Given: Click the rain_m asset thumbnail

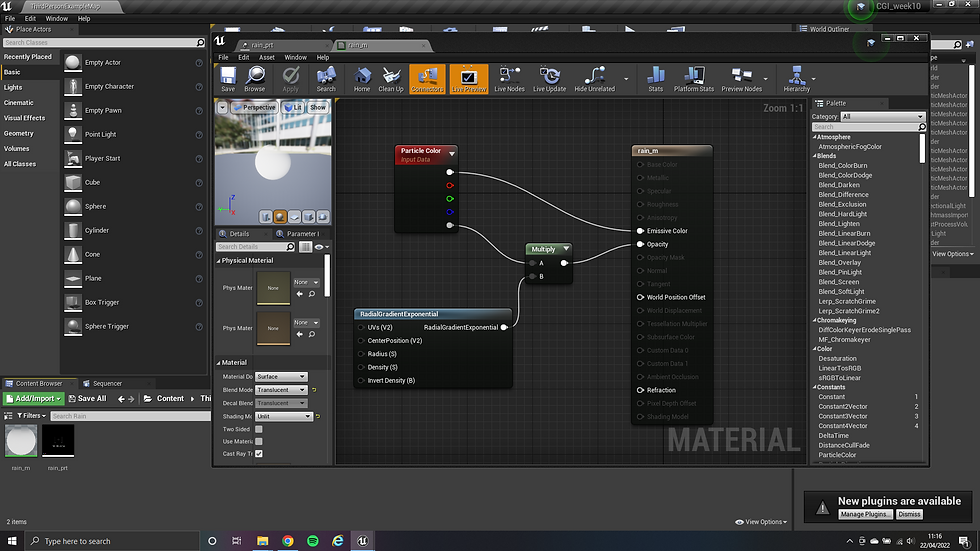Looking at the screenshot, I should point(21,440).
